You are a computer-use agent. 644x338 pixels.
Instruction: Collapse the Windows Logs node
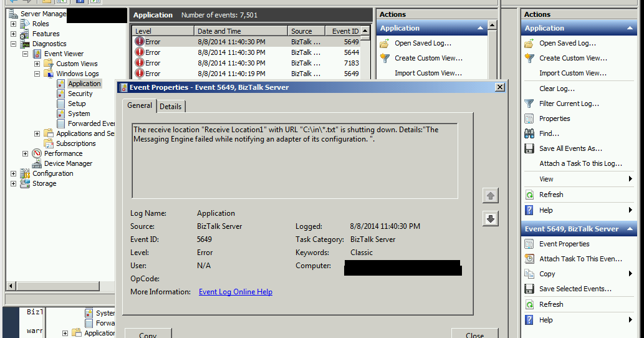point(37,74)
